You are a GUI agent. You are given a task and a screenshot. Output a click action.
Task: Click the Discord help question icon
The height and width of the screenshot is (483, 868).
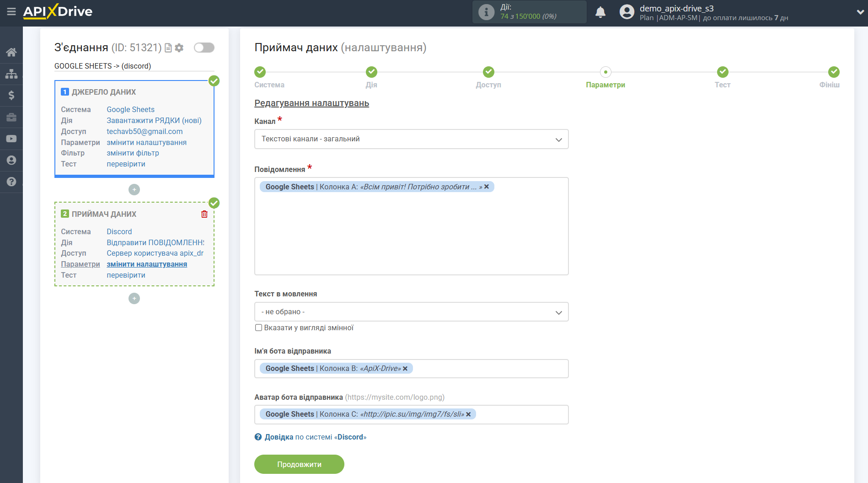coord(258,437)
